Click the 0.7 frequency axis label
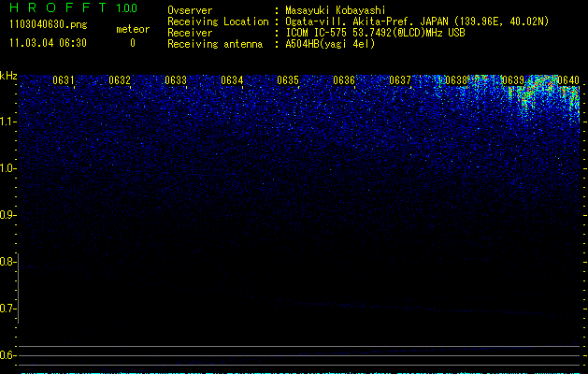The height and width of the screenshot is (374, 588). click(7, 309)
